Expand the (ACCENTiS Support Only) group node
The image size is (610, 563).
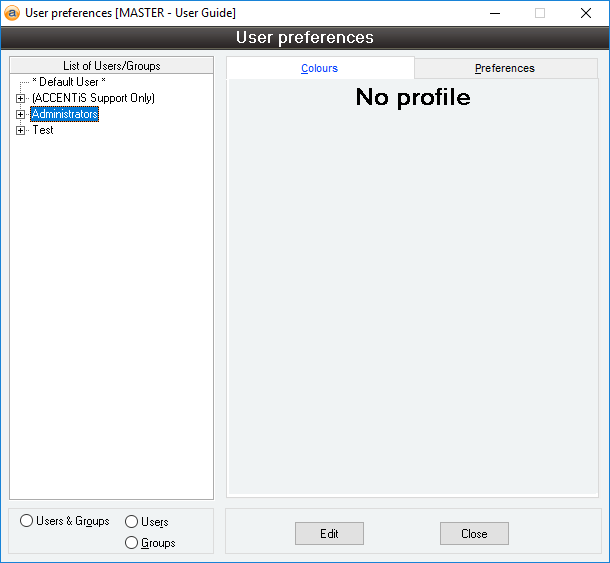[x=20, y=98]
